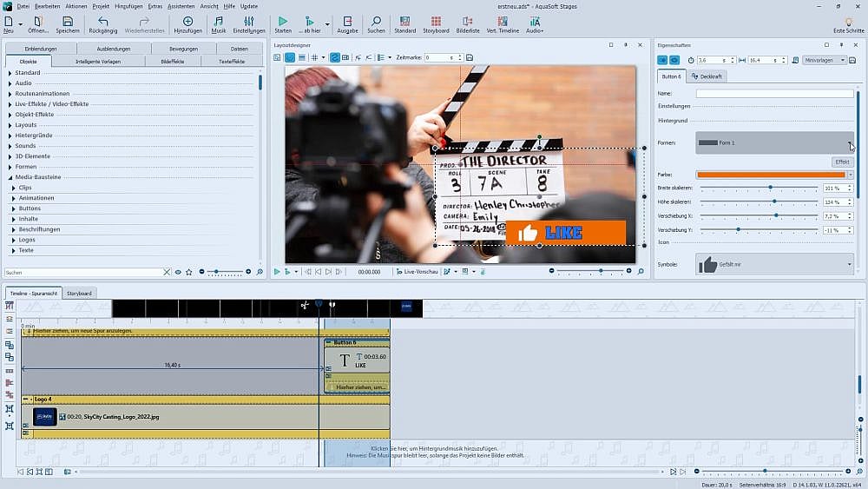Screen dimensions: 868x489
Task: Click the orange Farbe color swatch
Action: coord(771,175)
